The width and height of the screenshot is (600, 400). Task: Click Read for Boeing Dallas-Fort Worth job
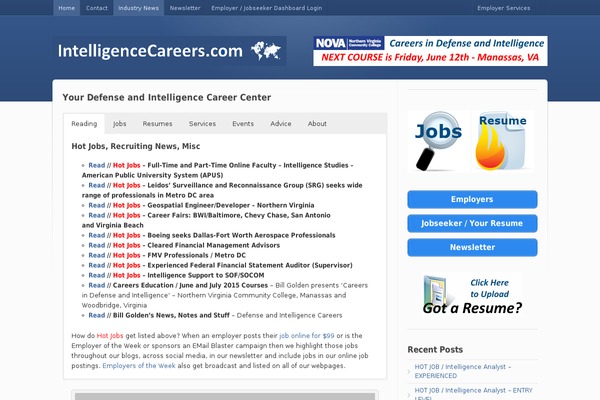[96, 235]
